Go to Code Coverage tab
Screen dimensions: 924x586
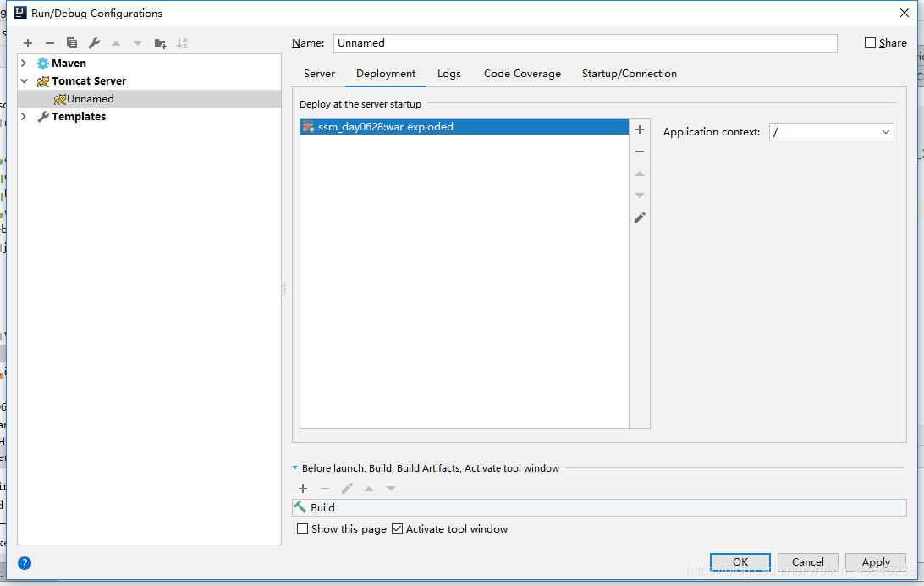522,74
